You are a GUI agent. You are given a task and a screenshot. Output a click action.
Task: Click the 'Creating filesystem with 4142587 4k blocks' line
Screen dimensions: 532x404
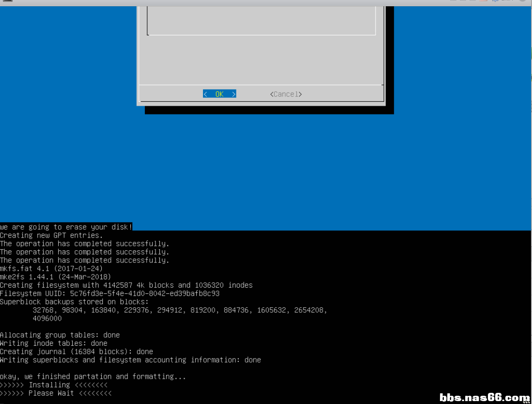[x=126, y=285]
